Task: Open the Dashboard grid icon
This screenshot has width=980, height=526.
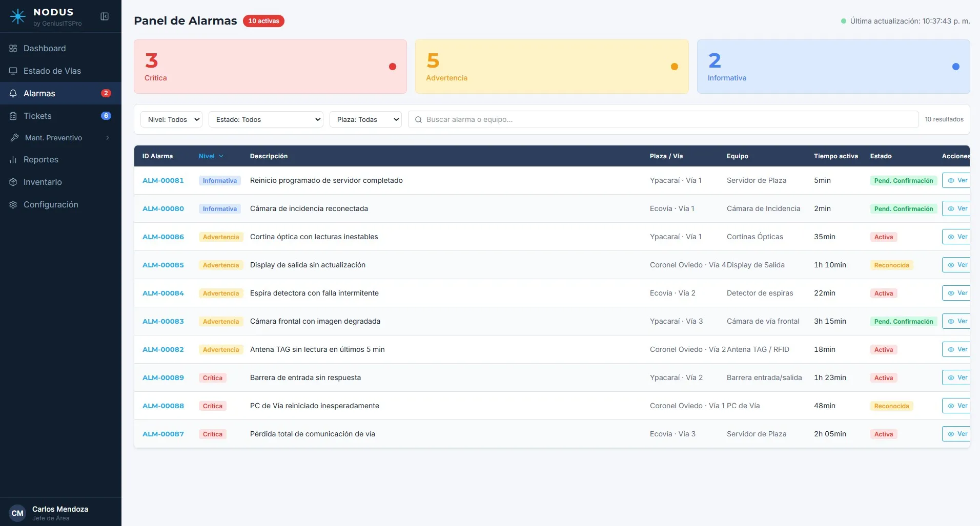Action: coord(13,48)
